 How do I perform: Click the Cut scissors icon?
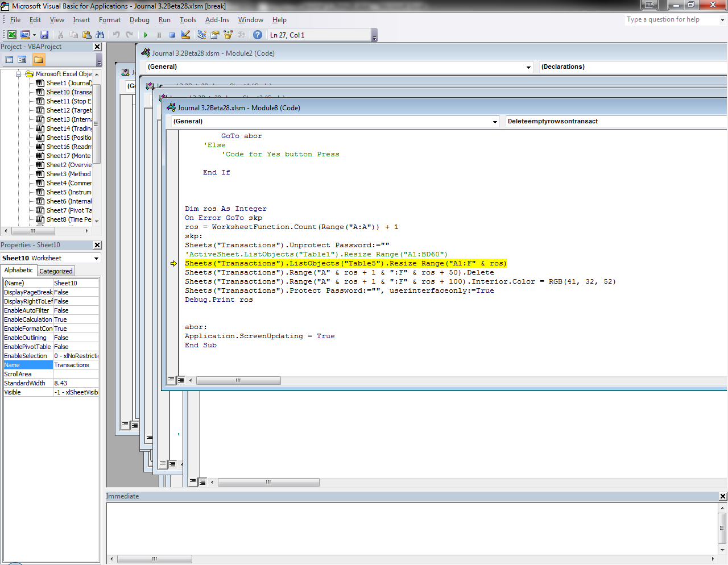pyautogui.click(x=60, y=35)
